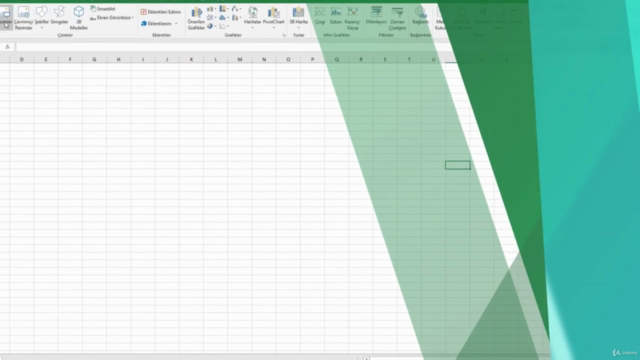Open the Grafikler group dialog launcher
Image resolution: width=640 pixels, height=360 pixels.
(x=284, y=36)
